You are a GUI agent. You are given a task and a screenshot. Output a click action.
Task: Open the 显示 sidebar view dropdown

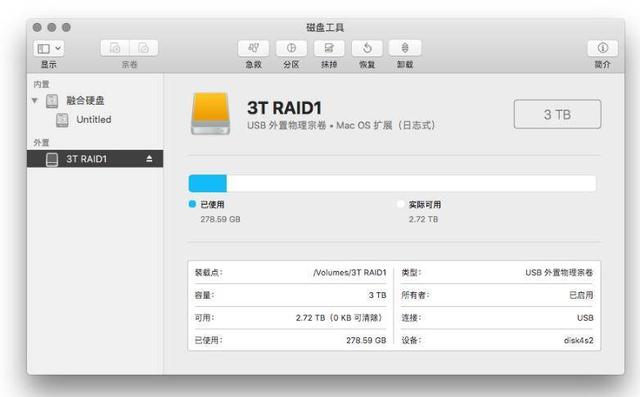point(48,49)
